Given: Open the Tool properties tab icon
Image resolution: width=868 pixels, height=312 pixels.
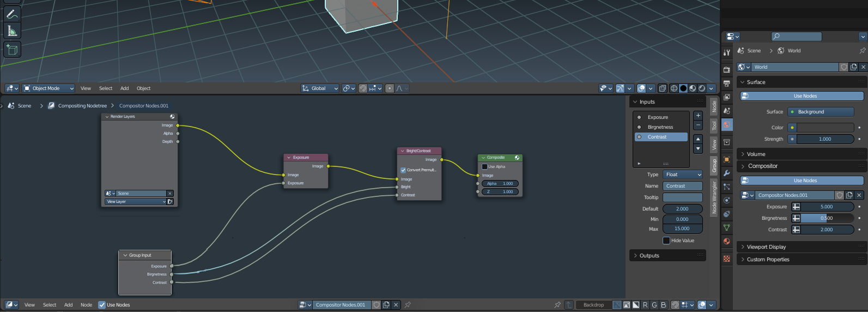Looking at the screenshot, I should 727,52.
